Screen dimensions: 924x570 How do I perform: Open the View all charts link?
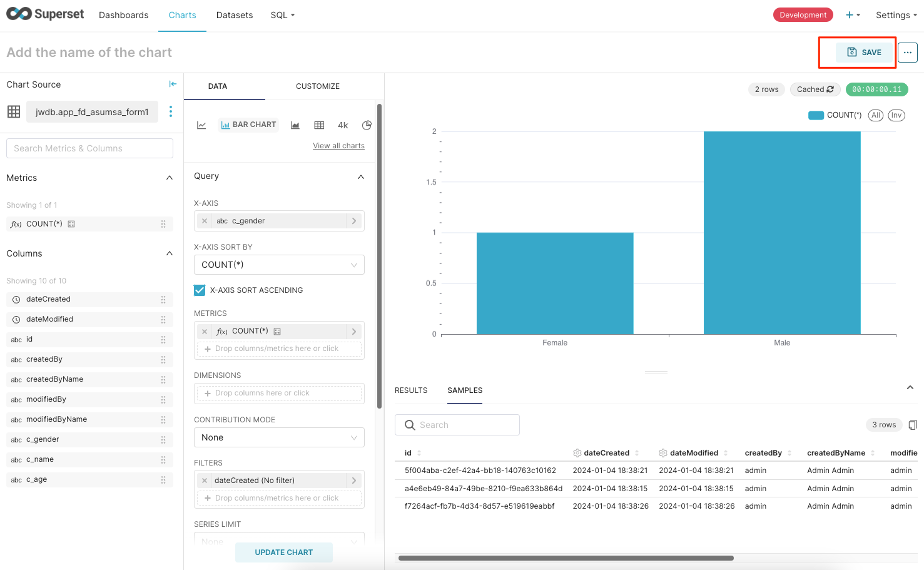pos(338,146)
